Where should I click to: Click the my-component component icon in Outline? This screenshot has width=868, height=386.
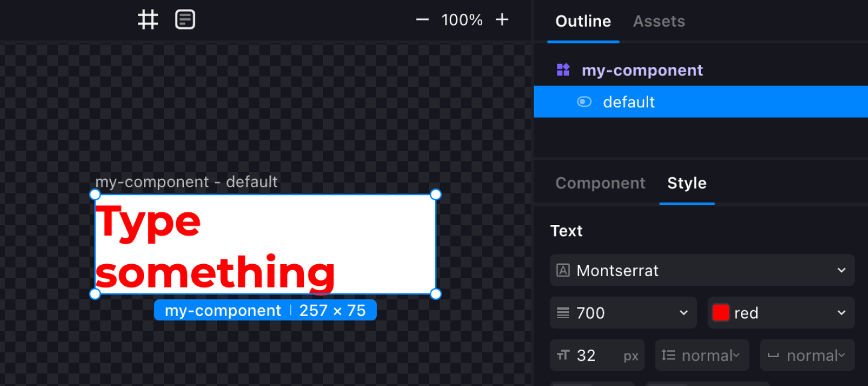click(563, 70)
